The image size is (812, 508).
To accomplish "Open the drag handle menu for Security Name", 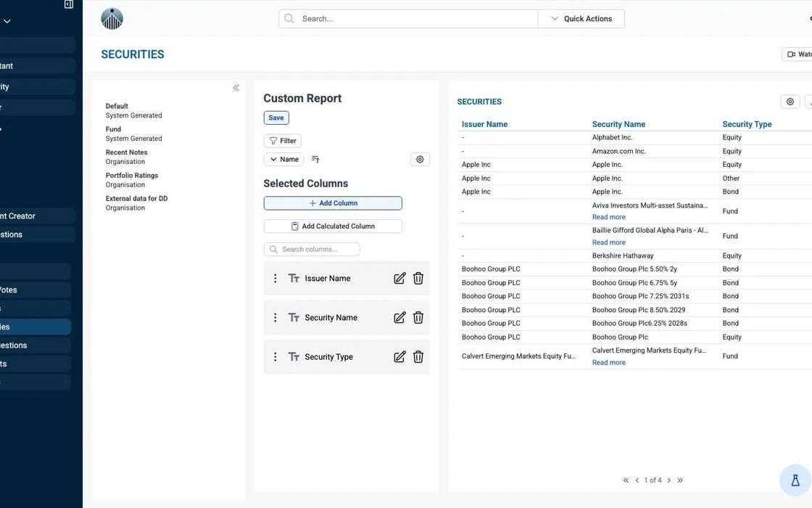I will 275,318.
